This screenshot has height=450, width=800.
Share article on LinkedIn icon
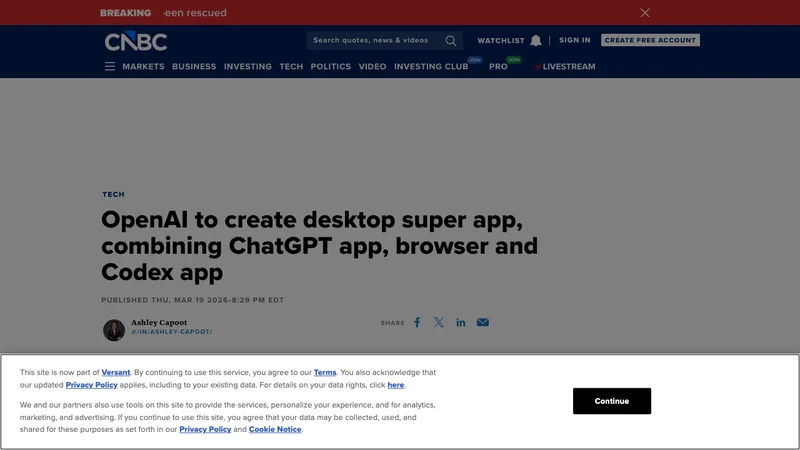pos(461,322)
